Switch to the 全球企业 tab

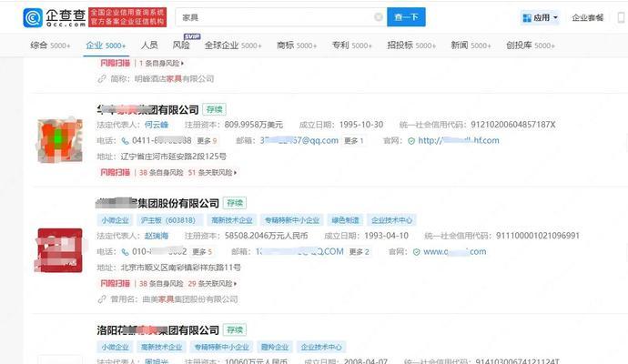click(x=233, y=45)
